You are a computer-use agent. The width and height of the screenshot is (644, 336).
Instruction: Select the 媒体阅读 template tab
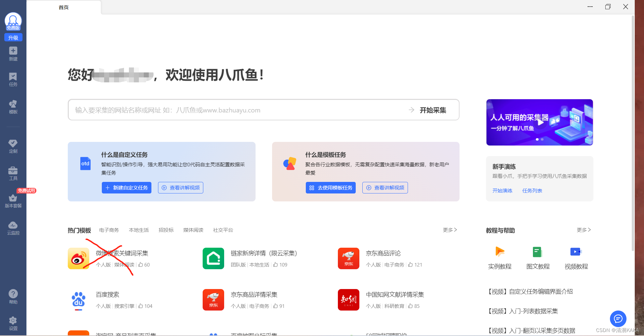(193, 230)
